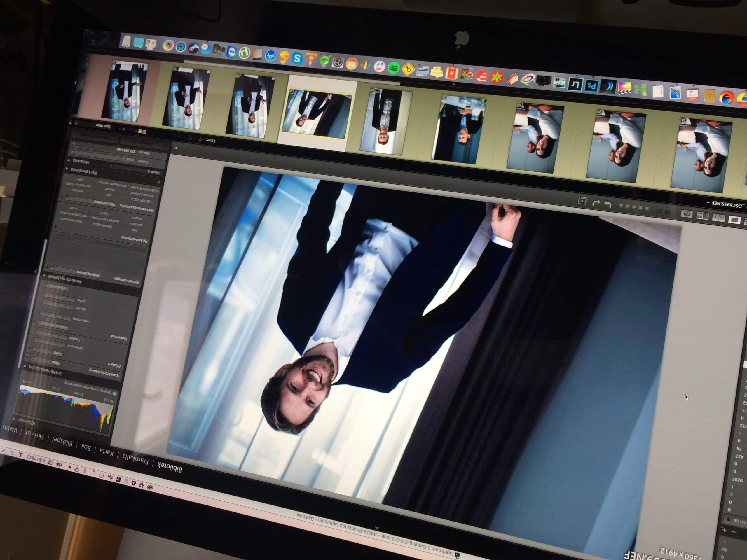Toggle the yellow color label filter
The width and height of the screenshot is (747, 560).
point(140,131)
